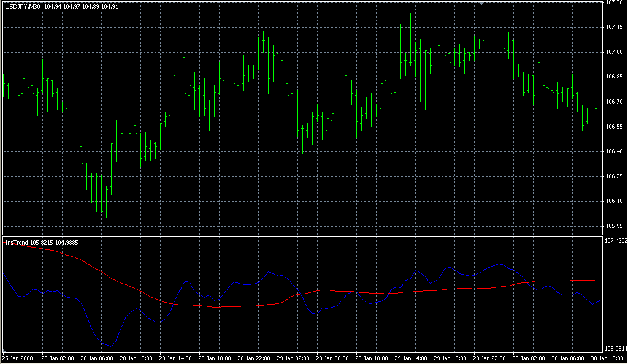Click the 105.95 price scale label
Image resolution: width=628 pixels, height=364 pixels.
[x=615, y=226]
